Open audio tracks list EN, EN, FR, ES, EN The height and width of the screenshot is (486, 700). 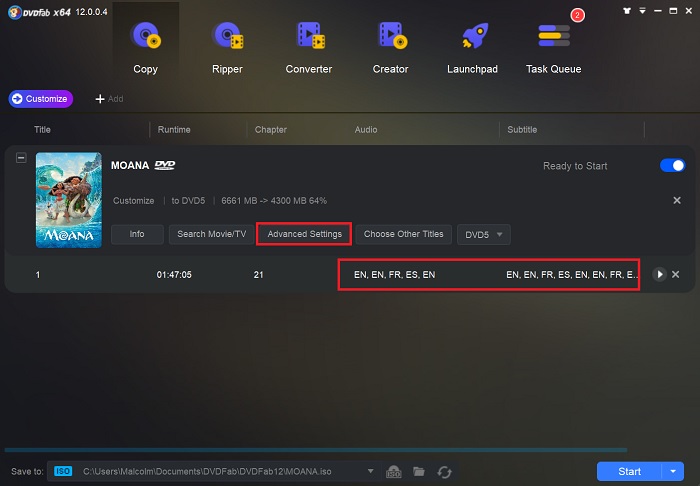(x=395, y=275)
